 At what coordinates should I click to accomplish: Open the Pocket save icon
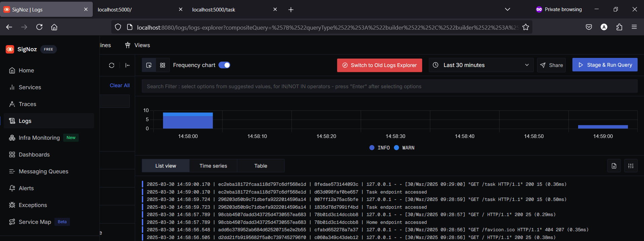(589, 27)
